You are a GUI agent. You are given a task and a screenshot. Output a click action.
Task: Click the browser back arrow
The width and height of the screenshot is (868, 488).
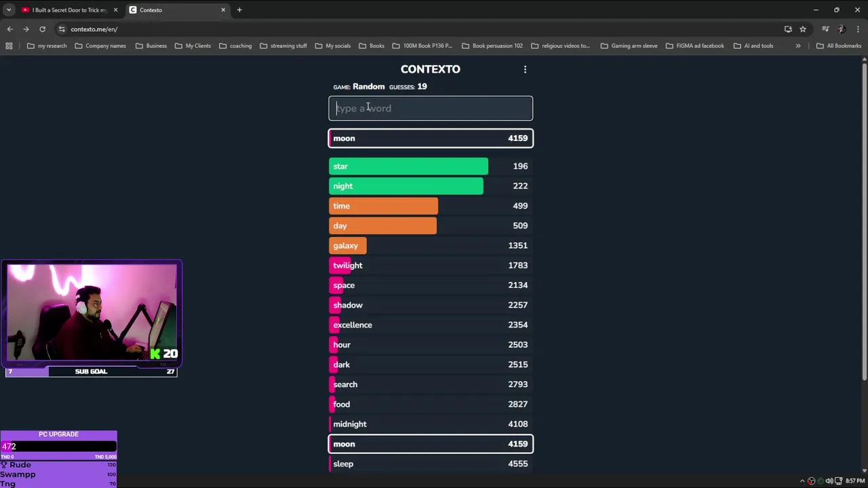(x=9, y=29)
